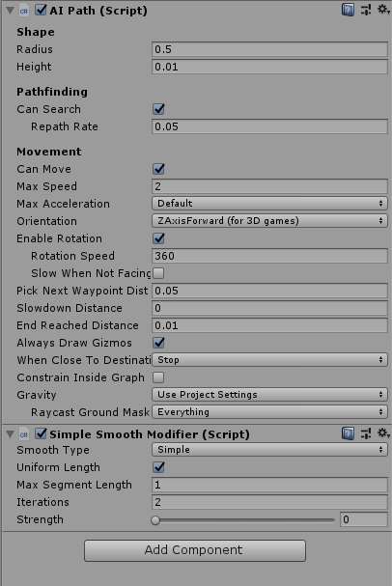Collapse Simple Smooth Modifier foldout arrow
392x586 pixels.
(10, 434)
